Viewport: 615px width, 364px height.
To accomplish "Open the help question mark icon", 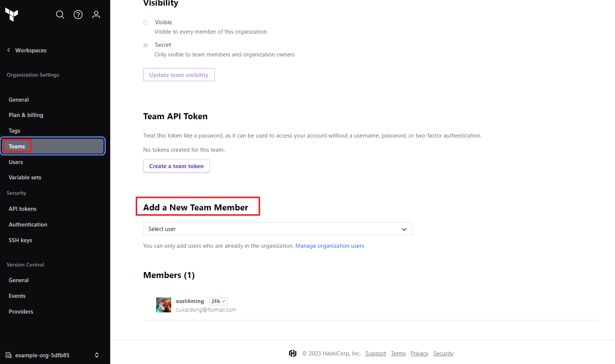I will (78, 15).
